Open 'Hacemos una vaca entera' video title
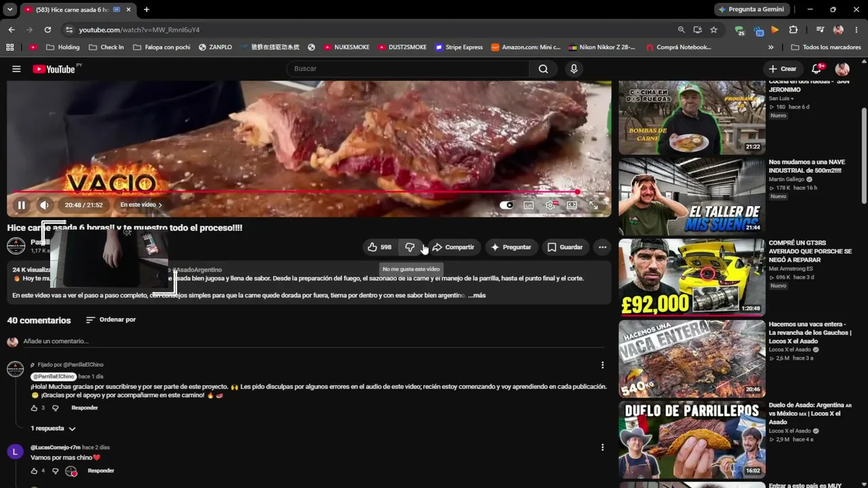The height and width of the screenshot is (488, 868). click(x=810, y=333)
